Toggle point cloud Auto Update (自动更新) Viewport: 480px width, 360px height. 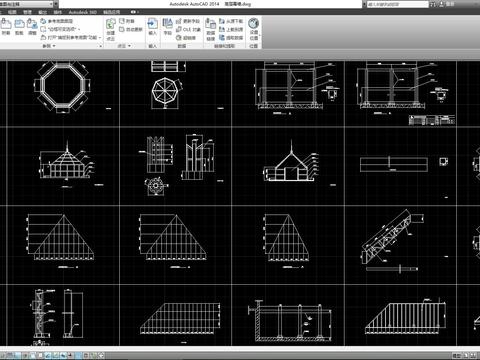[x=131, y=29]
